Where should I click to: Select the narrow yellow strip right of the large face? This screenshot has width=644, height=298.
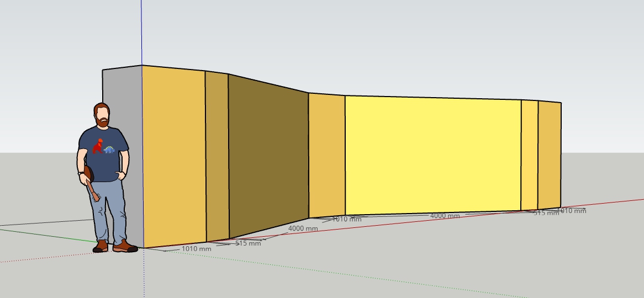coord(529,155)
